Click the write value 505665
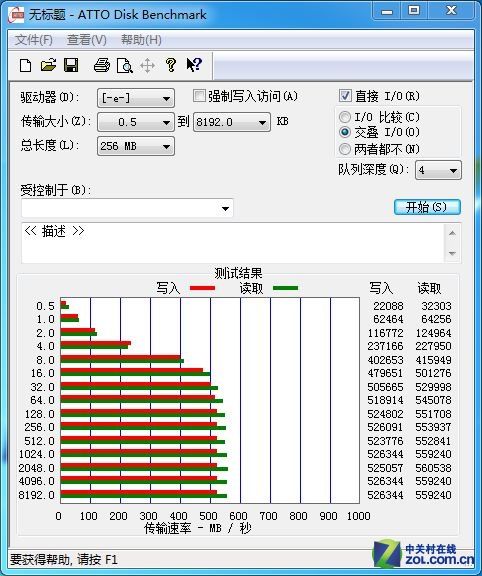482x576 pixels. point(385,386)
